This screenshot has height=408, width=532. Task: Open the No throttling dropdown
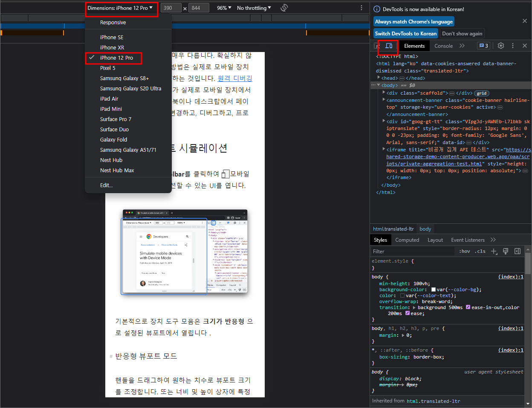coord(254,8)
